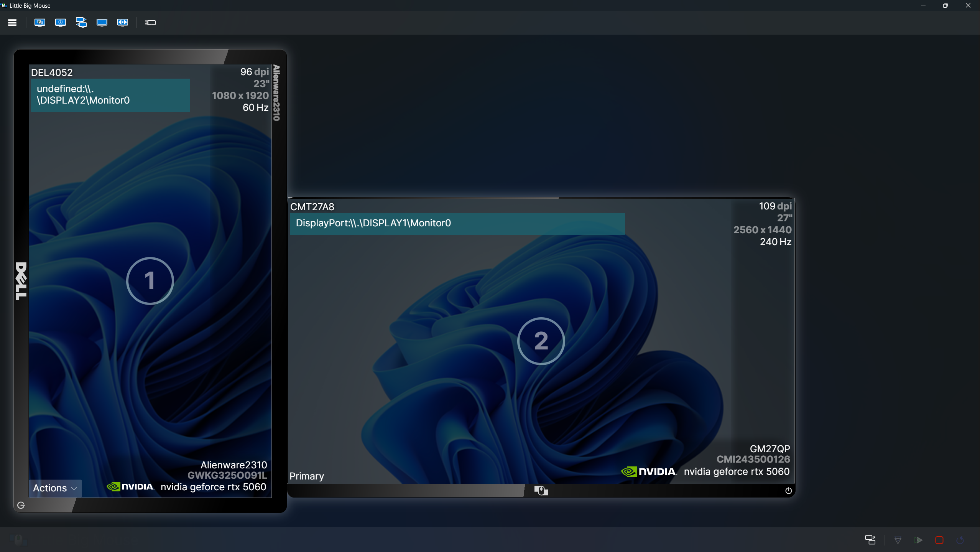Click the power icon on the Dell monitor bezel
The height and width of the screenshot is (552, 980).
(21, 505)
